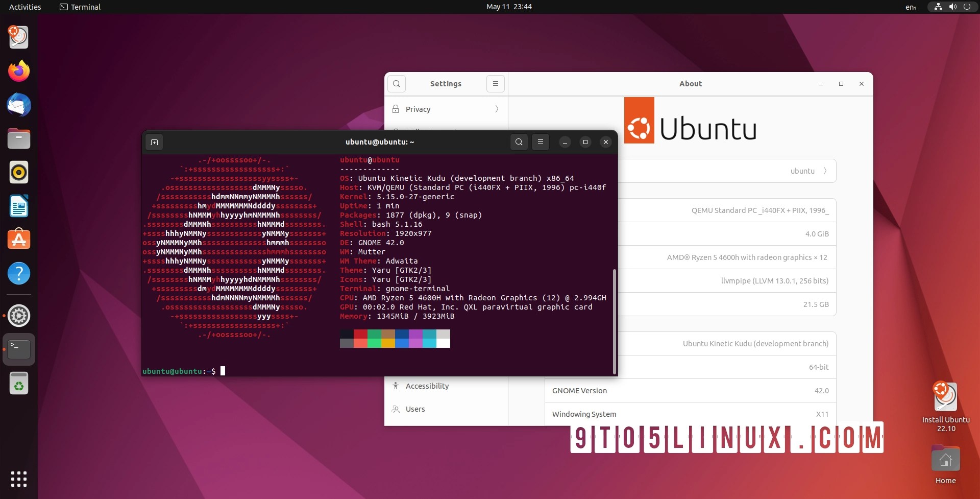Screen dimensions: 980x499
Task: Select Users in the Settings sidebar
Action: pos(414,409)
